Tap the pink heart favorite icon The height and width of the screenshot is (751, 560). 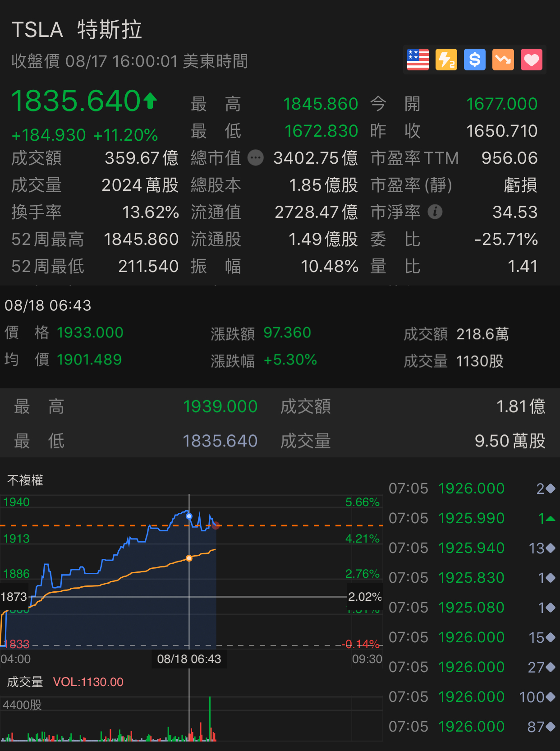pyautogui.click(x=531, y=60)
